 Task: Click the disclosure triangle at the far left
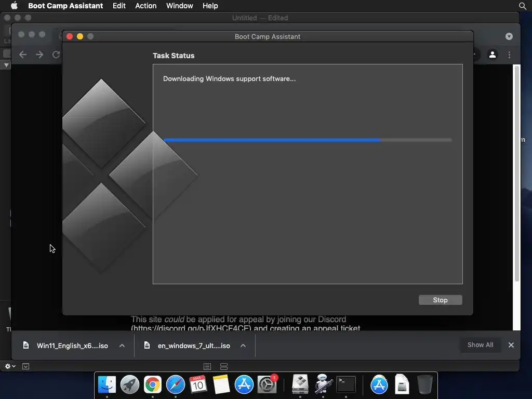[x=6, y=65]
